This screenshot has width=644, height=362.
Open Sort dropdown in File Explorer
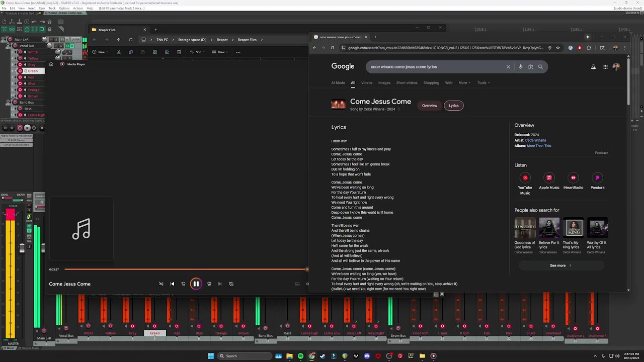197,52
